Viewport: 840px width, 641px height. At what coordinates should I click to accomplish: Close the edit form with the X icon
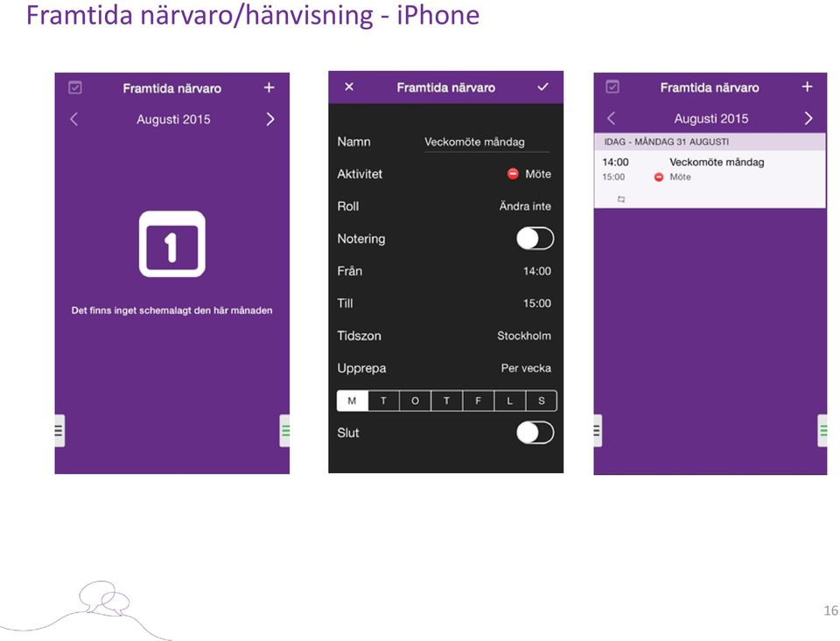coord(349,87)
